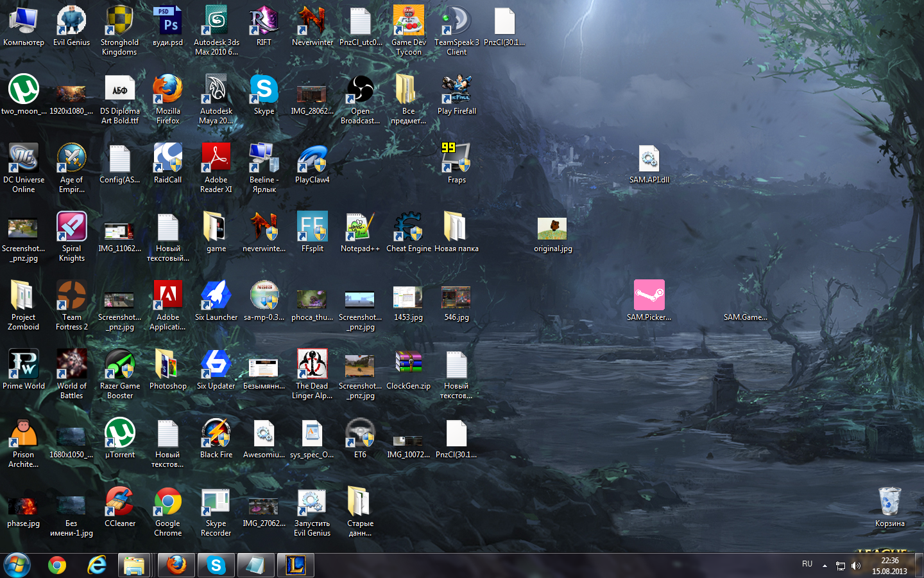This screenshot has height=578, width=924.
Task: Select the Notepad++ shortcut
Action: coord(360,232)
